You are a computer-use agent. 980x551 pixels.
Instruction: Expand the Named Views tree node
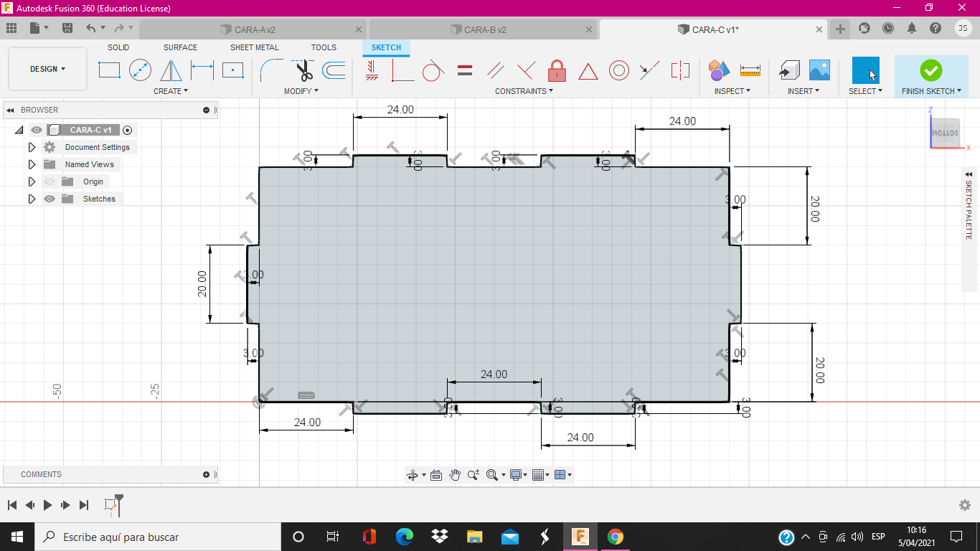pos(32,164)
